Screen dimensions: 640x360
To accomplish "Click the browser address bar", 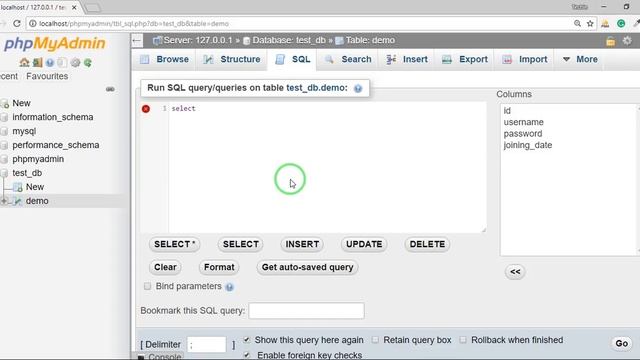I will [302, 24].
